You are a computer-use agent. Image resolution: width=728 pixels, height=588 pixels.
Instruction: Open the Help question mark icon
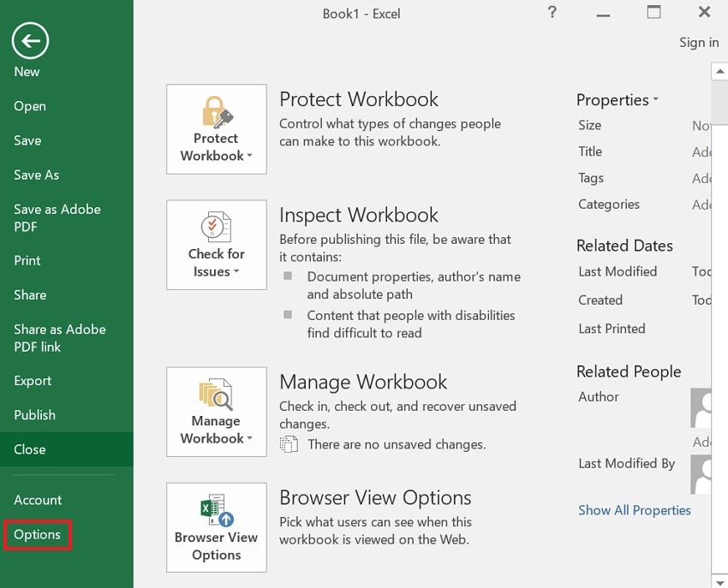tap(552, 12)
